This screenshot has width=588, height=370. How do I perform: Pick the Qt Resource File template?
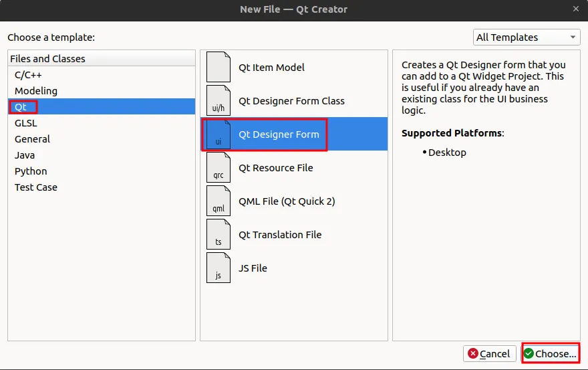click(x=294, y=167)
